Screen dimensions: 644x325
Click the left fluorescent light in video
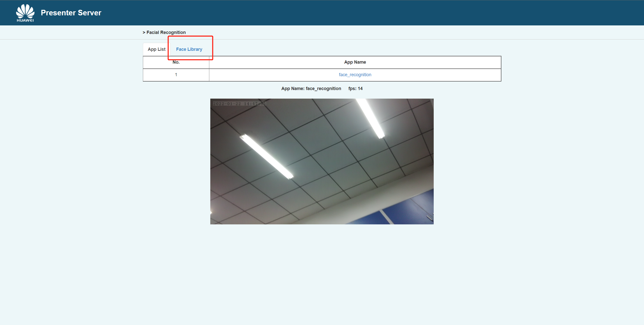pos(266,156)
